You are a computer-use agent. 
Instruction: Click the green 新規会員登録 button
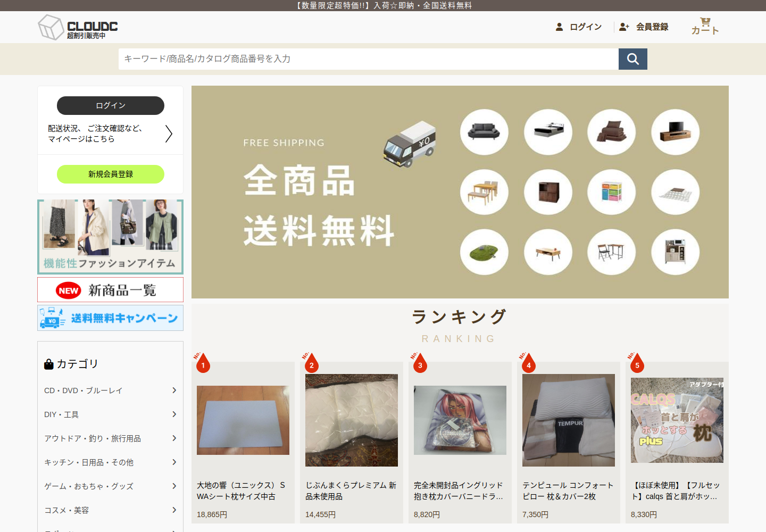pyautogui.click(x=111, y=174)
